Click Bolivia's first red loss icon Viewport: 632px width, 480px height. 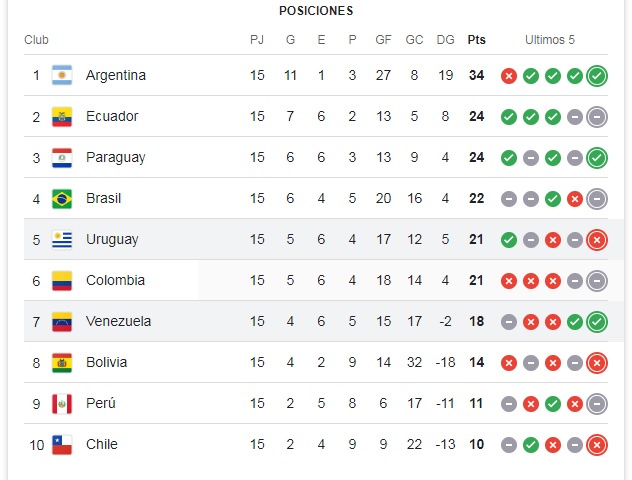(x=509, y=363)
